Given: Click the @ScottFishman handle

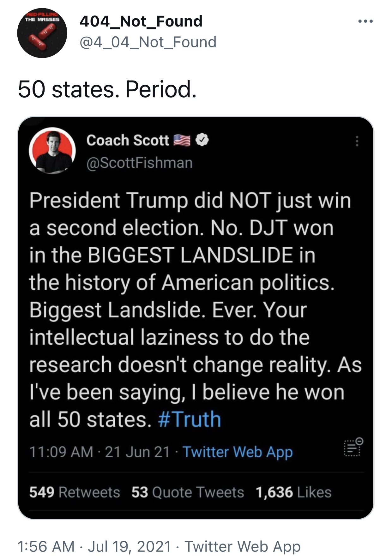Looking at the screenshot, I should click(x=139, y=163).
